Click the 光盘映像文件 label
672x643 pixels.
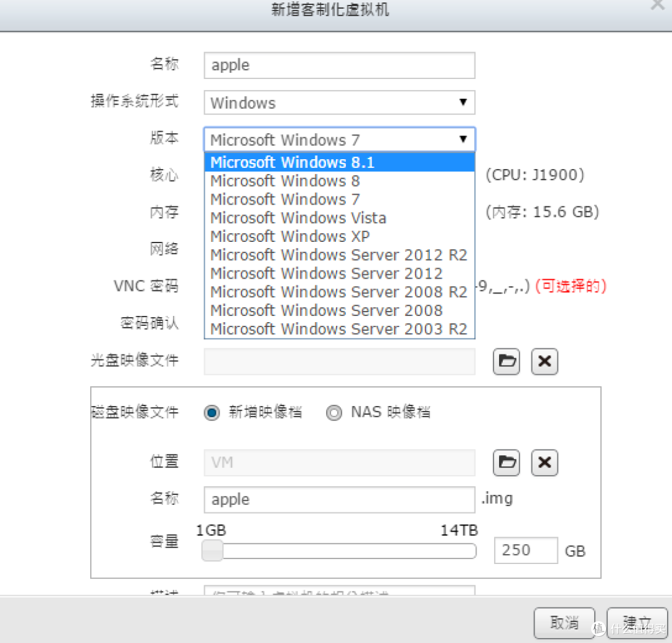pyautogui.click(x=134, y=360)
